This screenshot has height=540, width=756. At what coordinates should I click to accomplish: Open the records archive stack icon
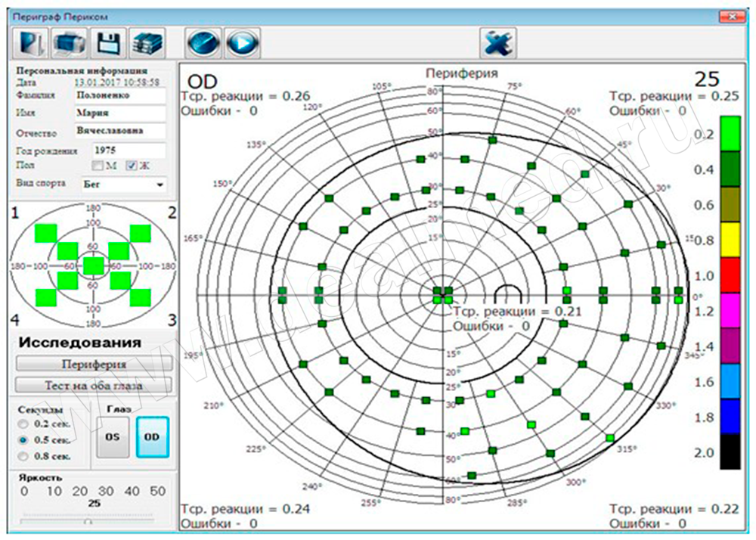pyautogui.click(x=147, y=43)
